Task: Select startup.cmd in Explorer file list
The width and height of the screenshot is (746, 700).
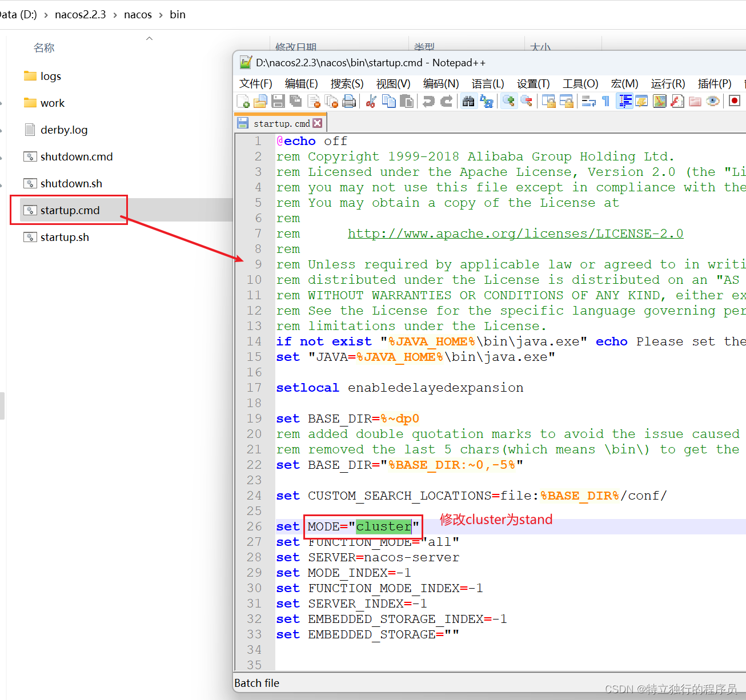Action: pyautogui.click(x=61, y=210)
